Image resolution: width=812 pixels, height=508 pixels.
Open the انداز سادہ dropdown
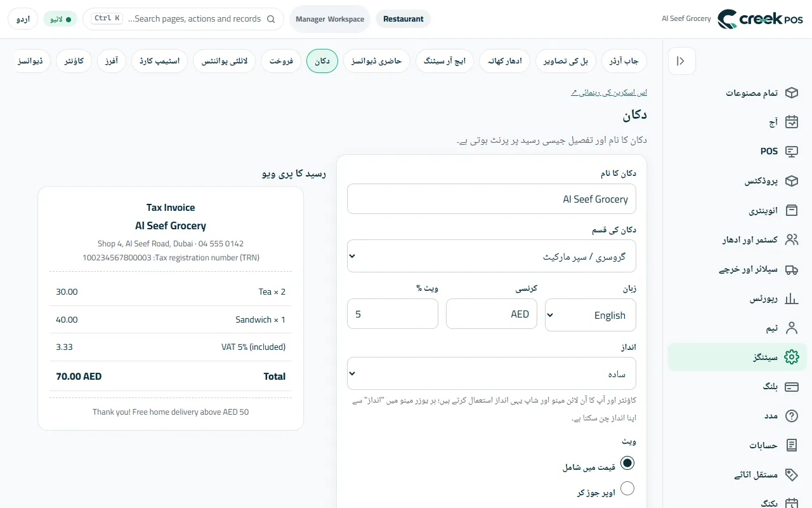(492, 373)
